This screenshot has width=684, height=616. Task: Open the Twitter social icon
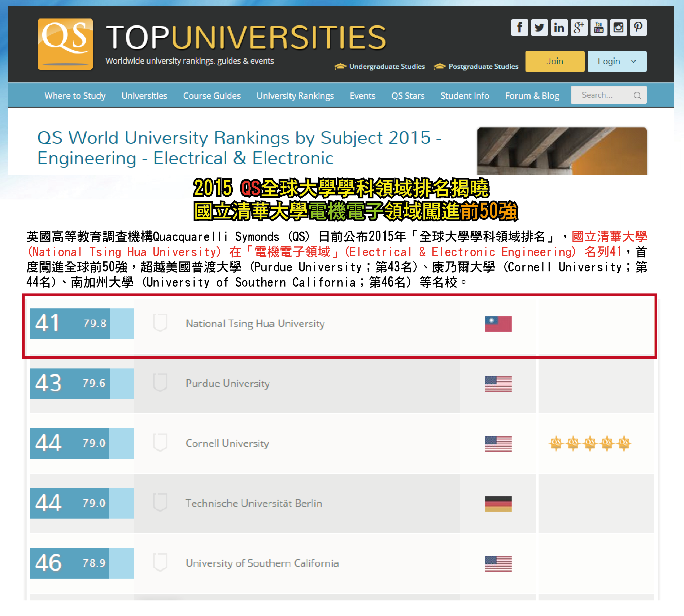point(539,27)
